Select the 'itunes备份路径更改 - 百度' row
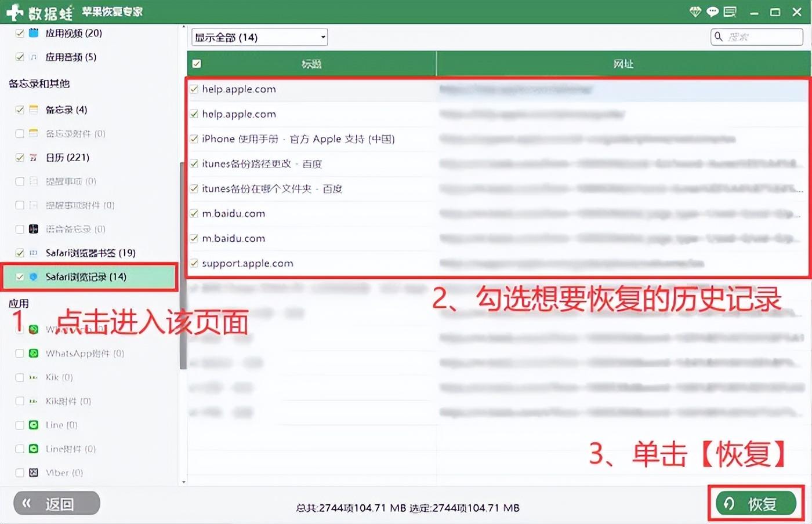The height and width of the screenshot is (524, 812). tap(499, 164)
